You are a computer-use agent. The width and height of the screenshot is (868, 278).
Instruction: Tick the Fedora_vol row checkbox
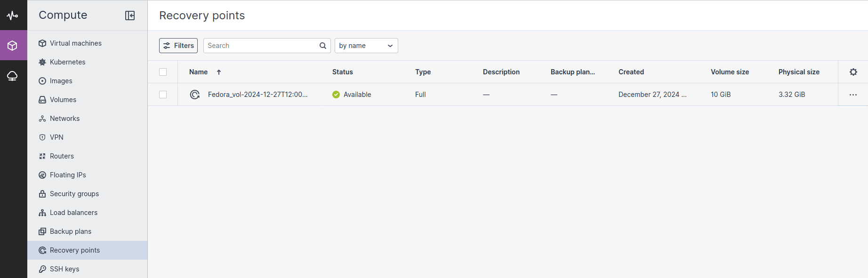[163, 95]
